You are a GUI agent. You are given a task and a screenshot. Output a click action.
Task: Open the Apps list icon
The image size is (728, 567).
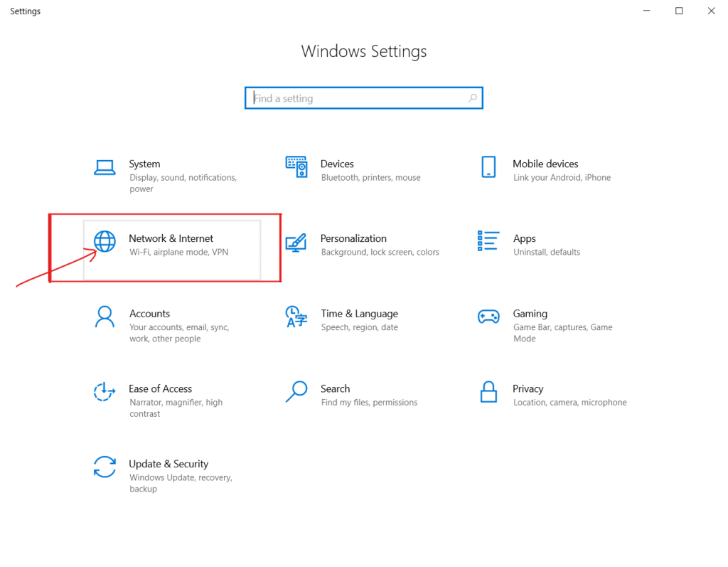(488, 242)
